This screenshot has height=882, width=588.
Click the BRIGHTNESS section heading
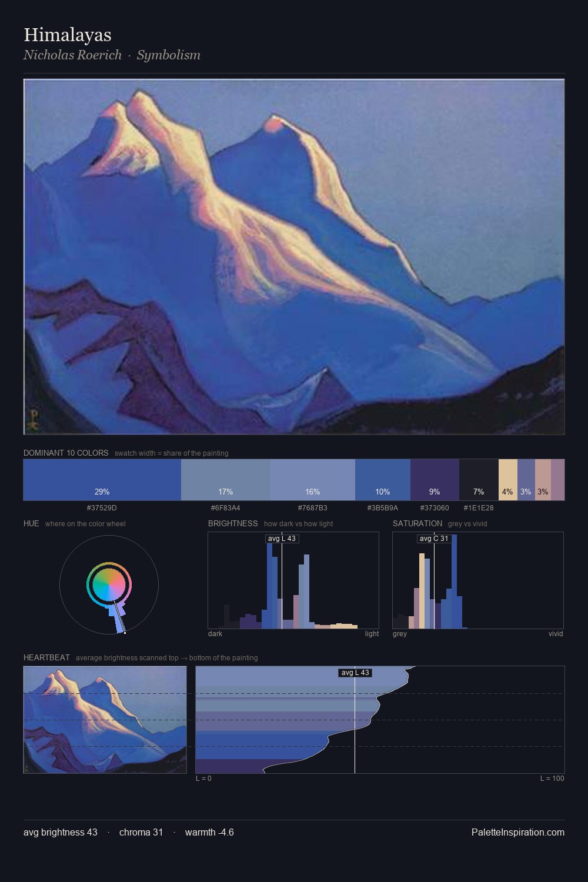pyautogui.click(x=233, y=524)
